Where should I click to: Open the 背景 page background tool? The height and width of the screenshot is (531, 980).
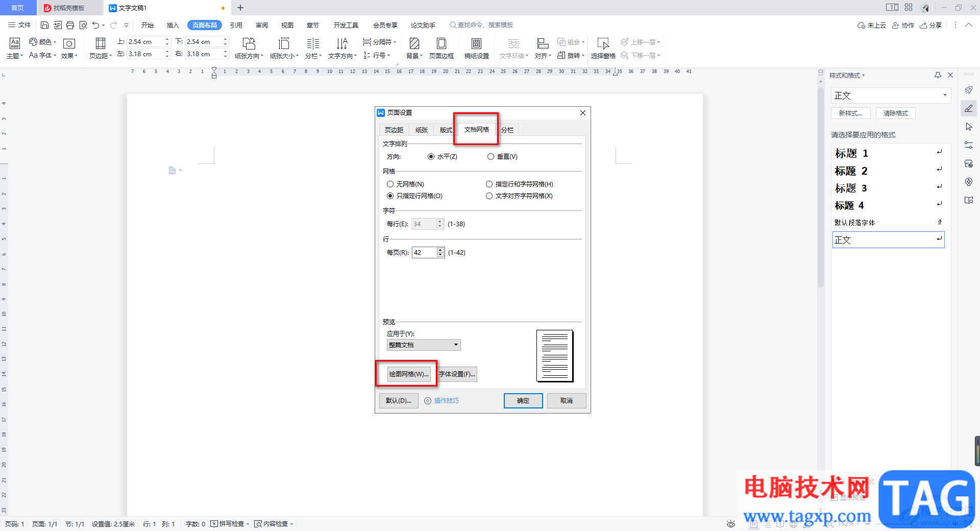[x=414, y=49]
